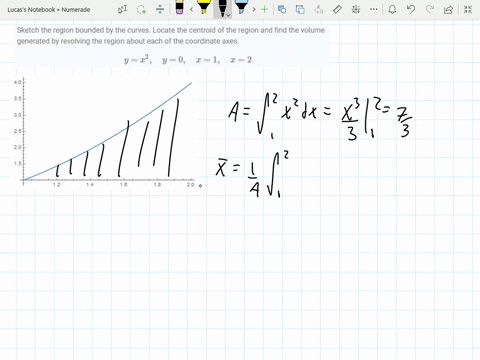This screenshot has width=480, height=360.
Task: Open the shapes tool
Action: pos(282,9)
